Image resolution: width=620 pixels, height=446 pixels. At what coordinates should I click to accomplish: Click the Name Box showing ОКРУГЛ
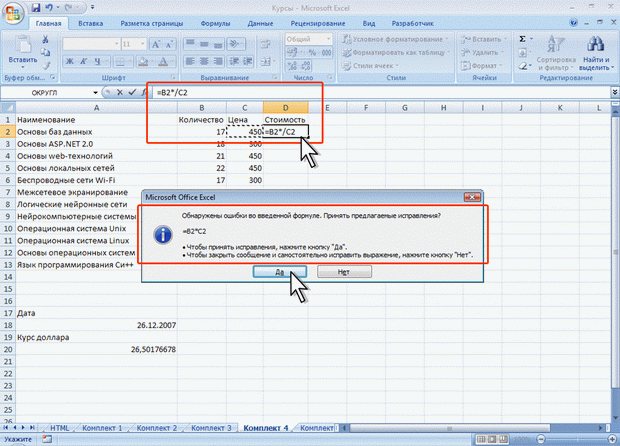45,92
